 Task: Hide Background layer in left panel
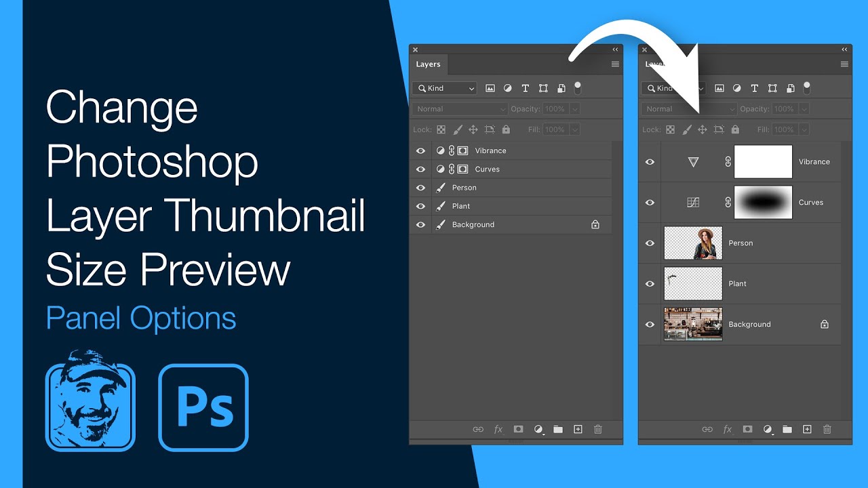pos(420,224)
